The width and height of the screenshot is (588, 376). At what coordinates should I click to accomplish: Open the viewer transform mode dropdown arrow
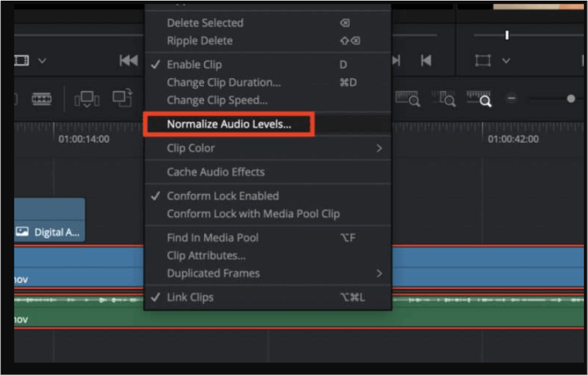pyautogui.click(x=507, y=60)
